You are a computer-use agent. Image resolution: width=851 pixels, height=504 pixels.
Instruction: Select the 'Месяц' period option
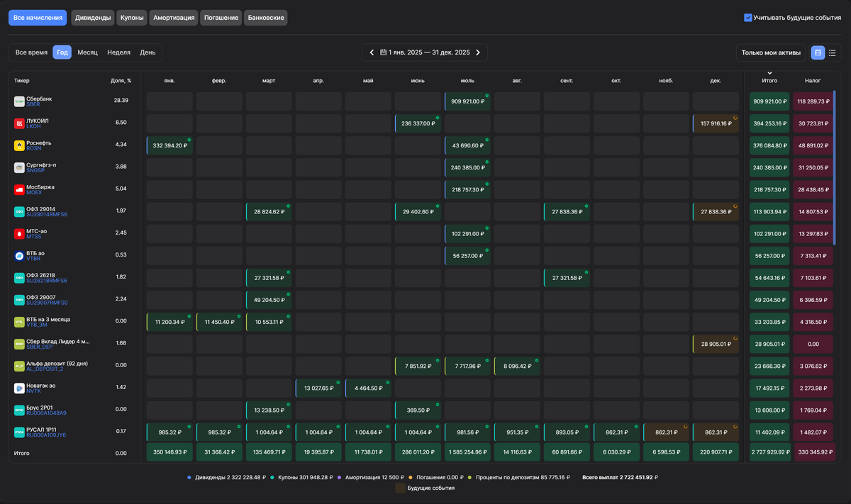88,52
